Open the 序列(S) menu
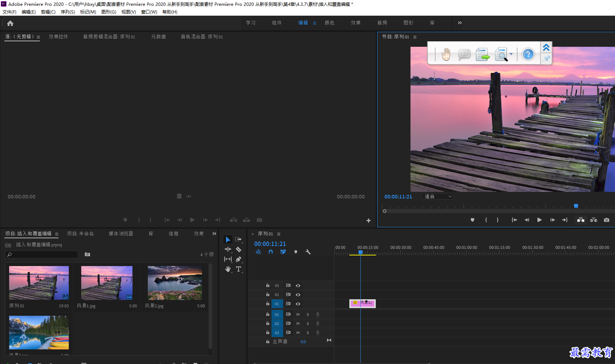This screenshot has height=364, width=615. [x=68, y=12]
